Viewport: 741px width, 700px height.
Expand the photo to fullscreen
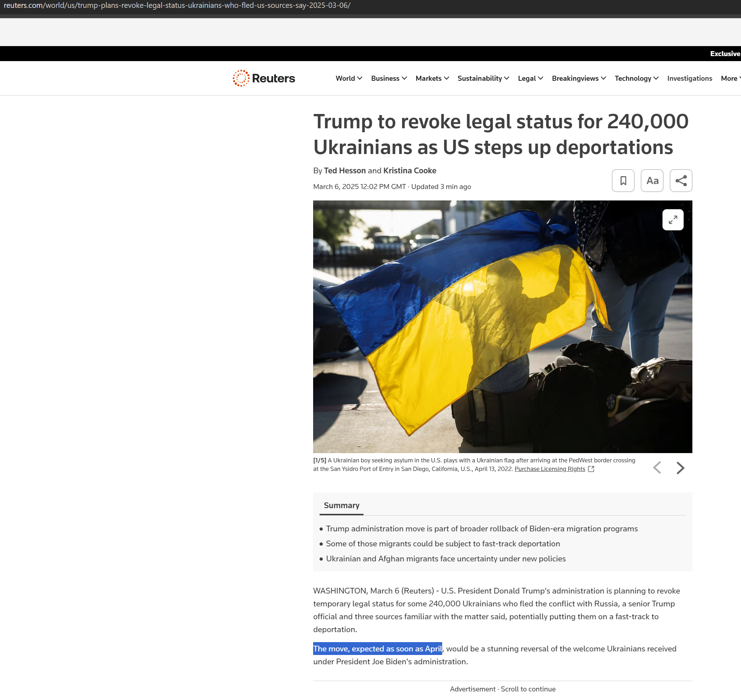pyautogui.click(x=672, y=220)
